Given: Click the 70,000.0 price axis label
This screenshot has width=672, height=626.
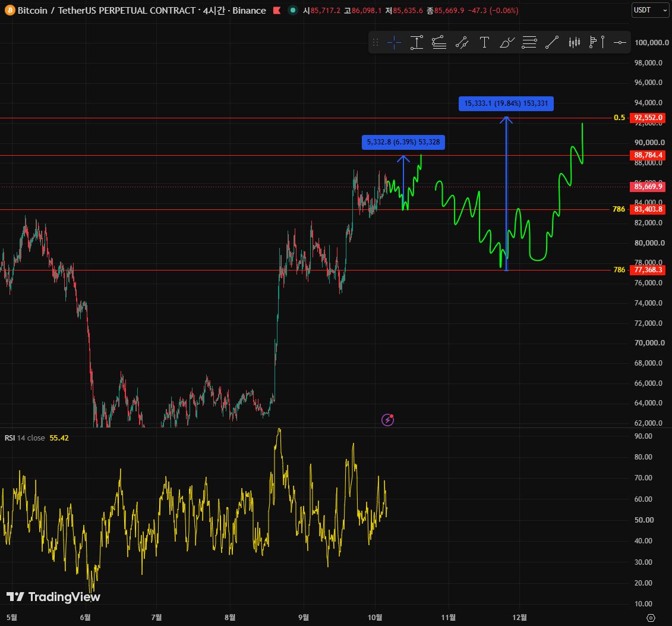Looking at the screenshot, I should (649, 342).
